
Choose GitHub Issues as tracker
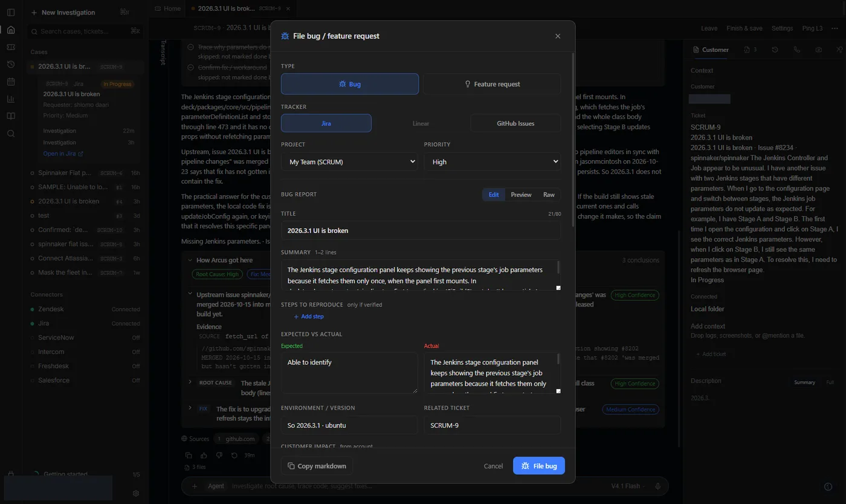click(x=515, y=123)
